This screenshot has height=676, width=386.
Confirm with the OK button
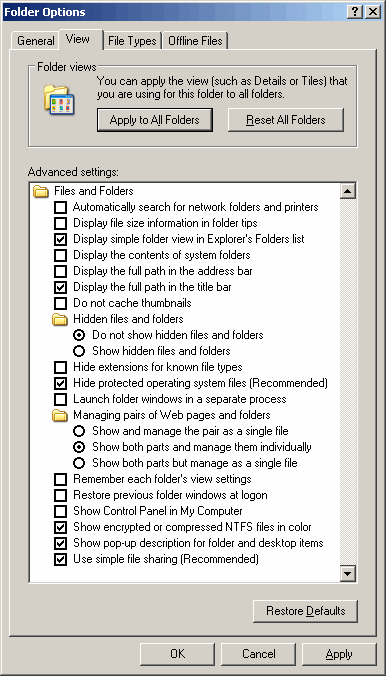coord(177,654)
